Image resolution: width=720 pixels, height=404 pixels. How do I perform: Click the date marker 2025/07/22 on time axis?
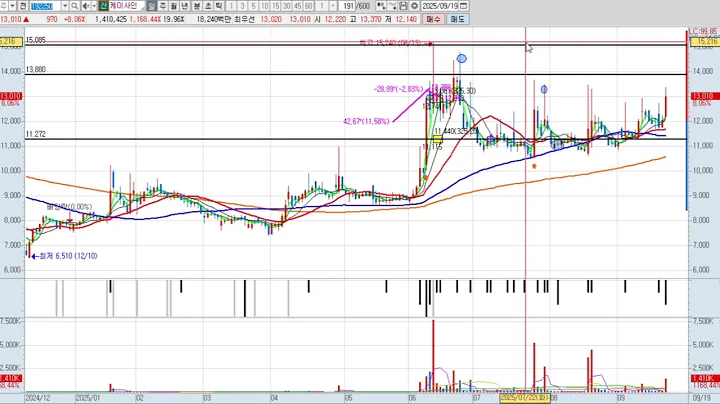point(523,397)
